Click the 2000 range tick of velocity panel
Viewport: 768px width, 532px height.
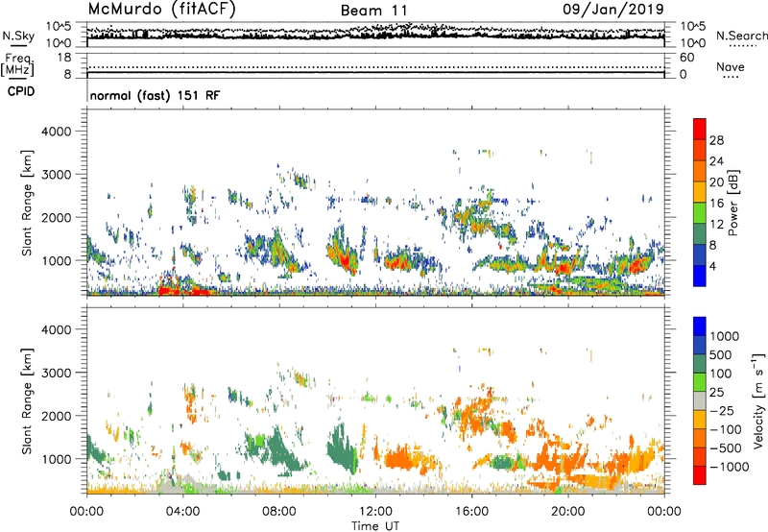pyautogui.click(x=57, y=417)
